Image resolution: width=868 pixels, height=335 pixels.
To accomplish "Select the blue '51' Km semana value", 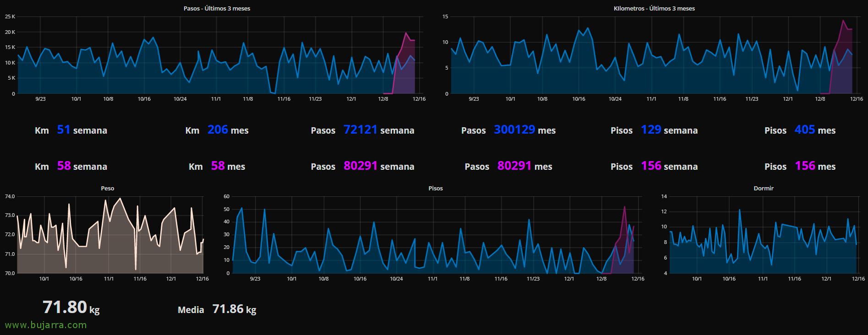I will click(x=64, y=130).
